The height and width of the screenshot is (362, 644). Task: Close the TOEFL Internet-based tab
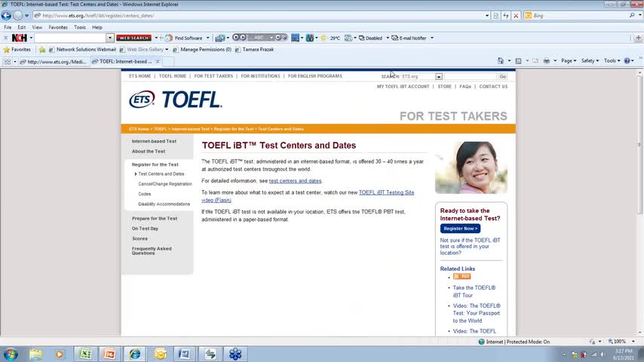click(158, 62)
